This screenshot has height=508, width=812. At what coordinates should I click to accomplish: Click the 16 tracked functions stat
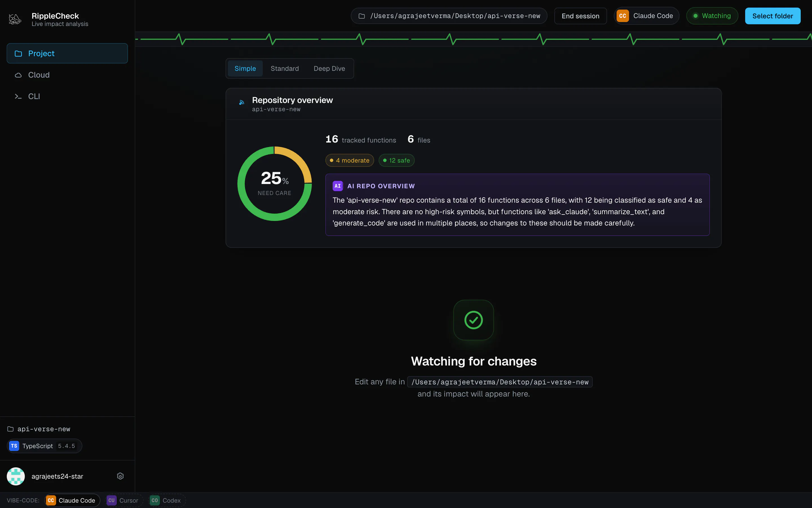click(x=361, y=139)
